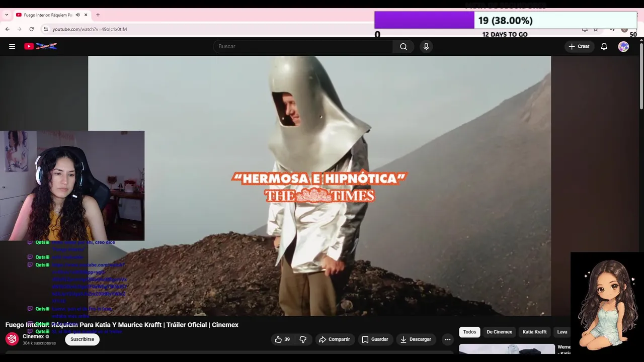Click the video player to pause
This screenshot has width=644, height=362.
coord(319,186)
